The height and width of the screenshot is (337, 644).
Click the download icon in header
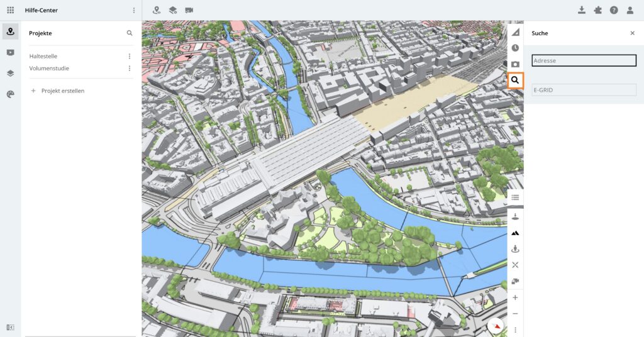581,10
